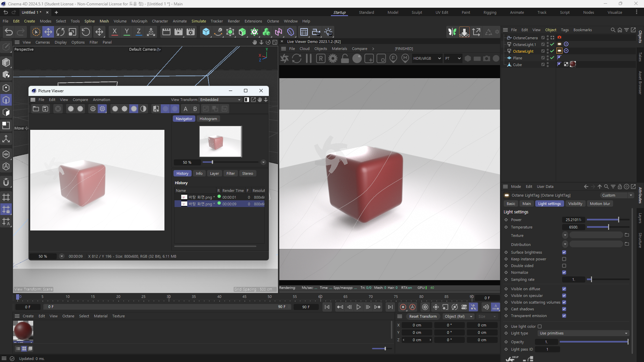The width and height of the screenshot is (644, 362).
Task: Restart render in Live Viewer
Action: click(297, 58)
